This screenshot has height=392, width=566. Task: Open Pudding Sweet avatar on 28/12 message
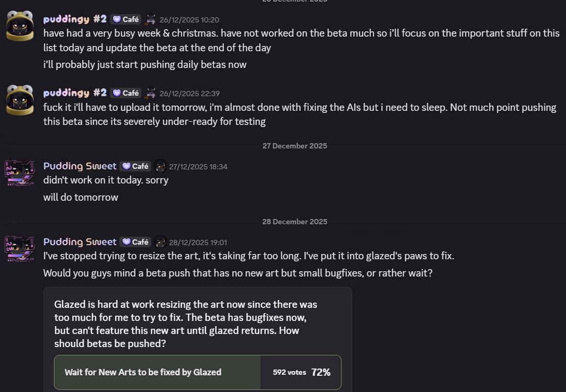click(20, 249)
